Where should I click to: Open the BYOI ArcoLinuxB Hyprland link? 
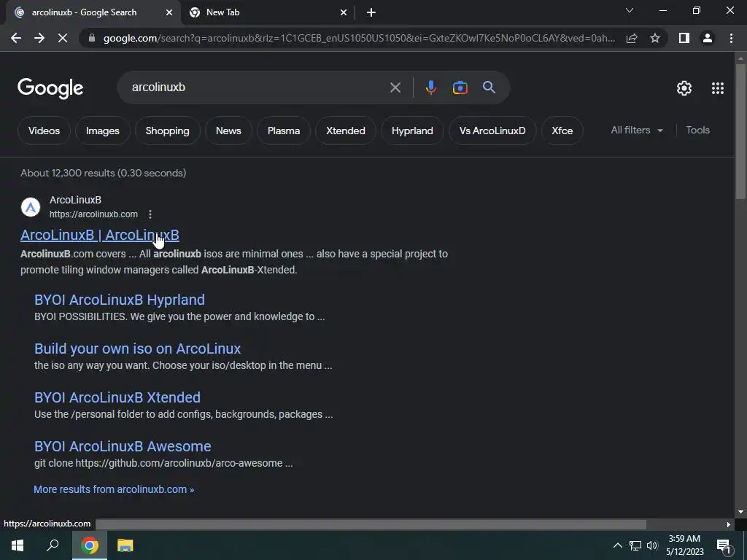119,300
